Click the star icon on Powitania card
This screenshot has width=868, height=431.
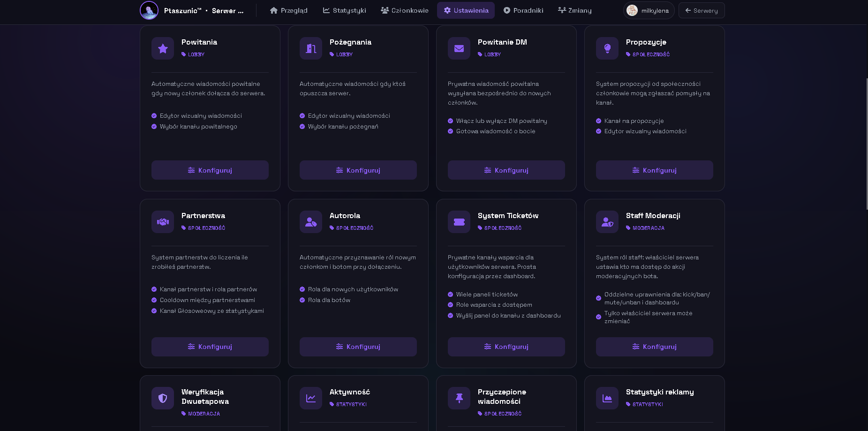coord(163,48)
